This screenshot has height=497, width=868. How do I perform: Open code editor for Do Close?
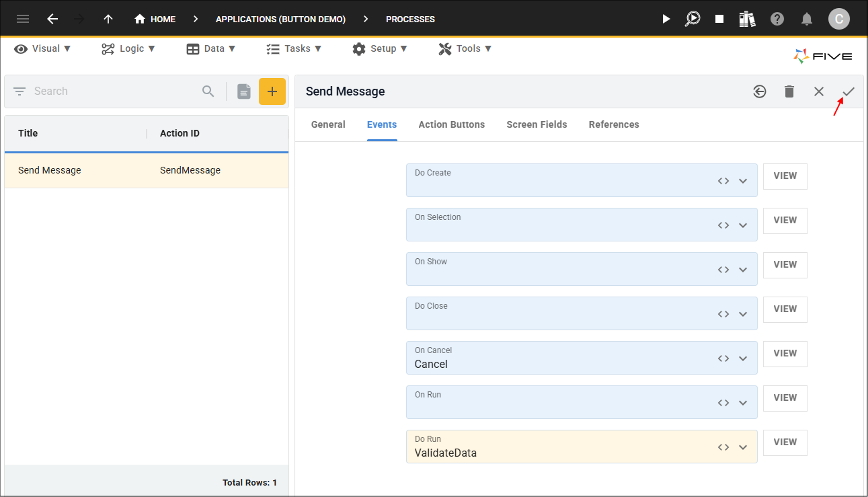point(723,314)
